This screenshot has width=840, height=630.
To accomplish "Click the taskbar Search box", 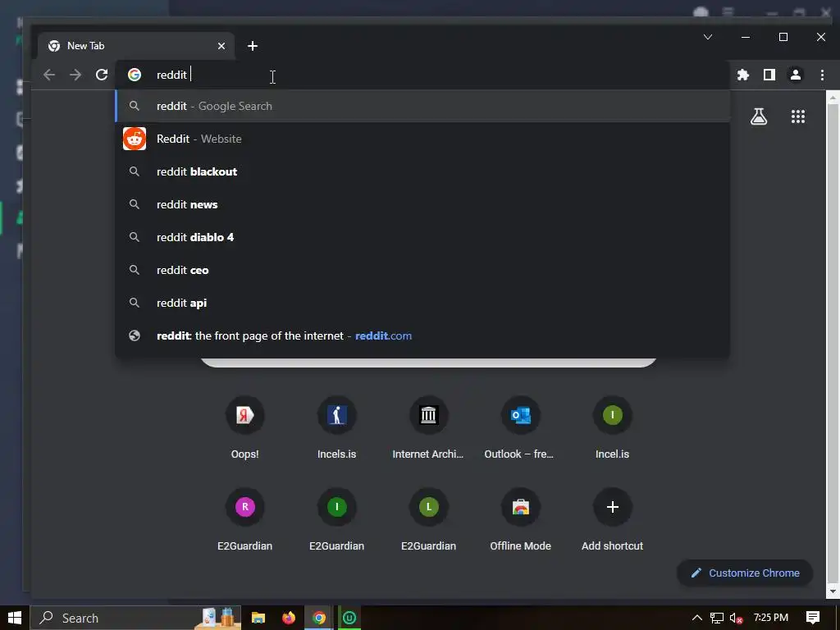I will pyautogui.click(x=135, y=618).
